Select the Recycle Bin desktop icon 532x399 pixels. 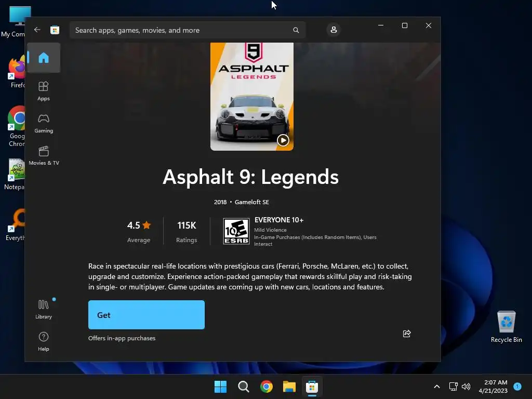coord(506,327)
